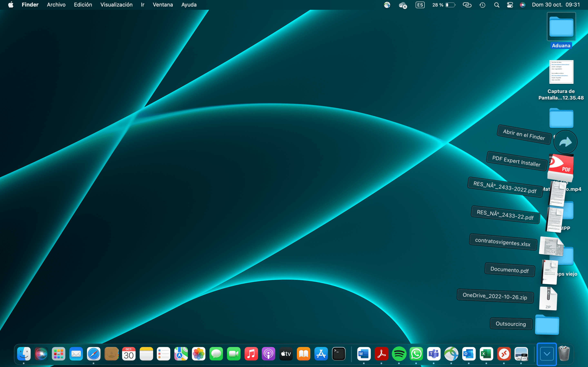Open Launchpad from the Dock
The image size is (588, 367).
coord(59,354)
